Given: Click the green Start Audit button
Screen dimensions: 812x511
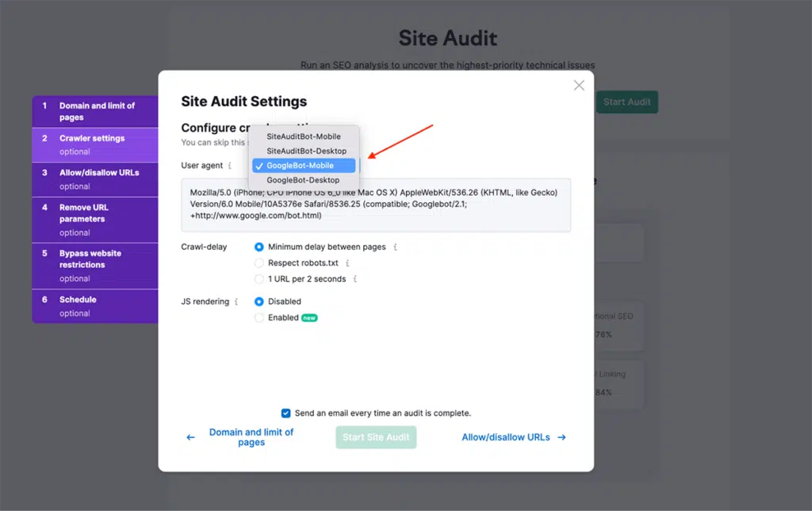Looking at the screenshot, I should tap(626, 102).
